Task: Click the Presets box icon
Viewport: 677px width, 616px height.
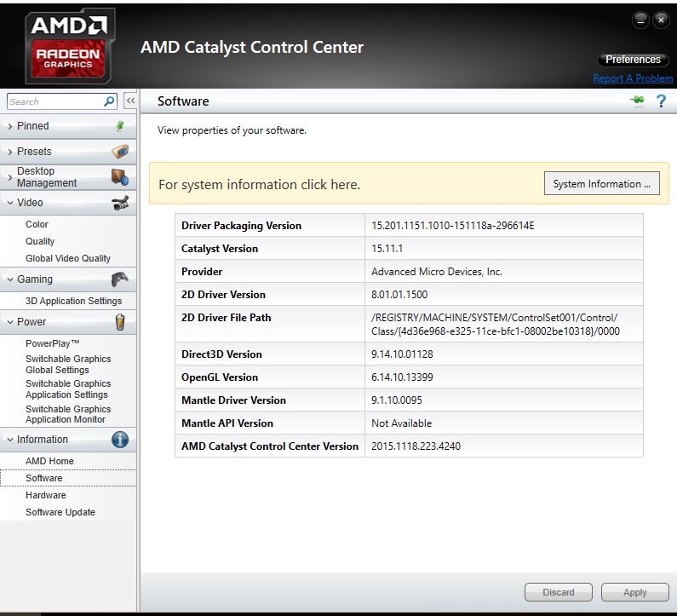Action: (120, 151)
